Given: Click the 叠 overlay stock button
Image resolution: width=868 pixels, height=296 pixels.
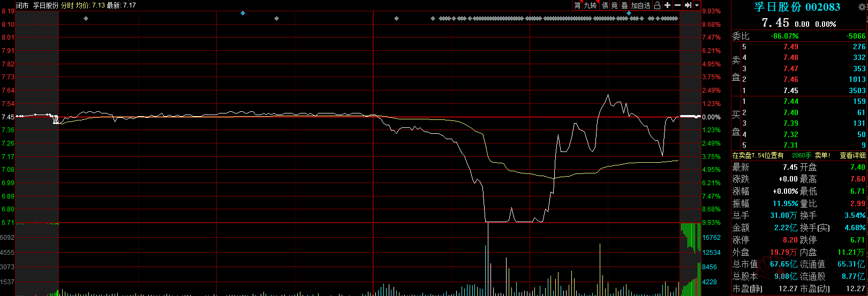Looking at the screenshot, I should coord(624,5).
